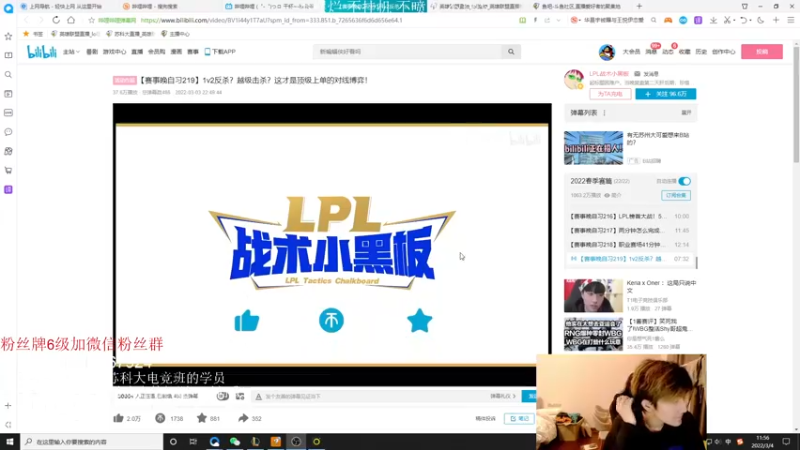
Task: Open the 弹幕礼仪 chevron link
Action: coord(503,396)
